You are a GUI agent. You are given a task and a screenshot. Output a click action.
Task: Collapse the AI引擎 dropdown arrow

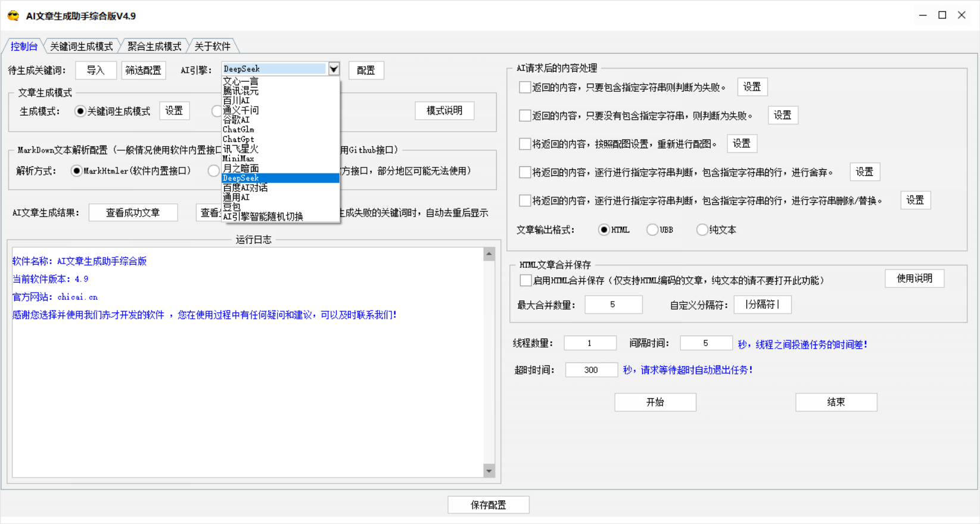pos(334,69)
